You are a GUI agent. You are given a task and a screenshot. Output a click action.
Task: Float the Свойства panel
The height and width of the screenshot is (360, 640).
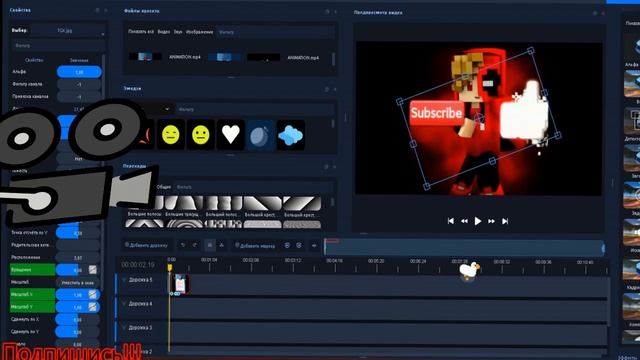97,10
